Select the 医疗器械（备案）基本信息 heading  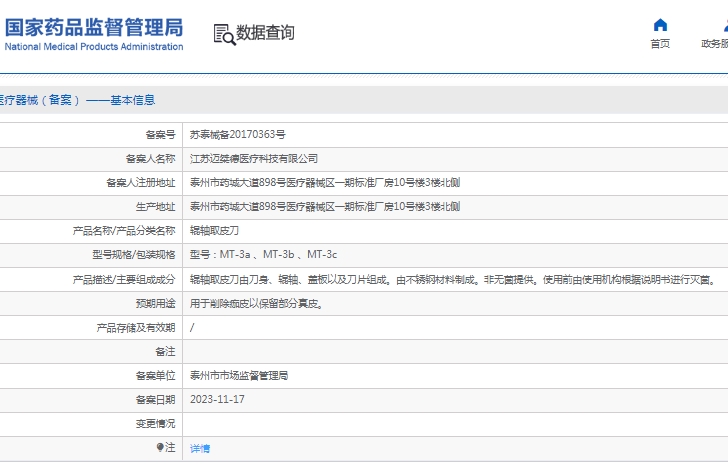(x=77, y=100)
